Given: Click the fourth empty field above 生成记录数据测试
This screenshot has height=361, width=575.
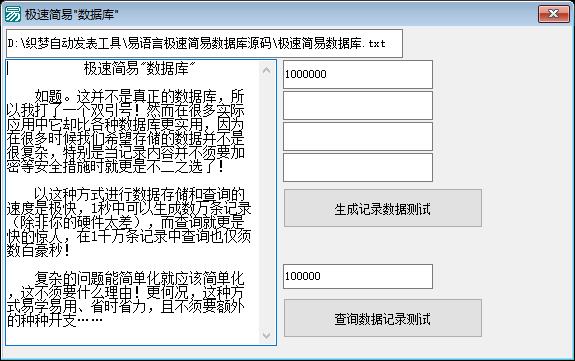Looking at the screenshot, I should click(358, 167).
